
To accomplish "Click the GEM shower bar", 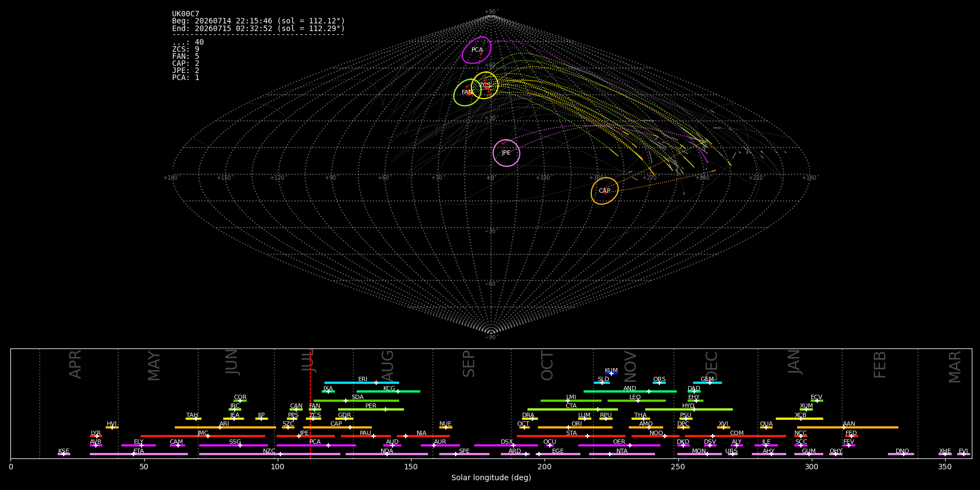I will [x=707, y=383].
